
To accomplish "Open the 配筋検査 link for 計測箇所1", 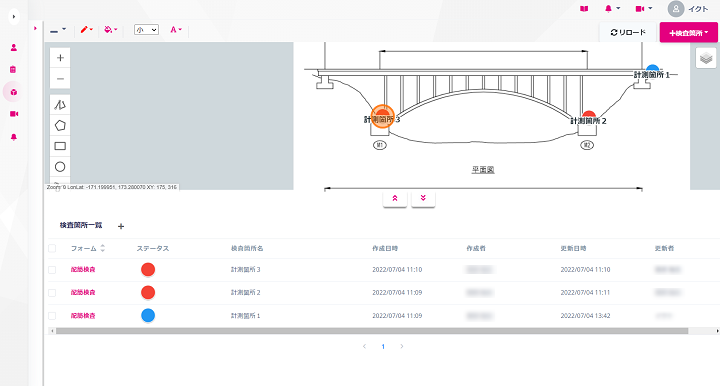I will coord(83,316).
